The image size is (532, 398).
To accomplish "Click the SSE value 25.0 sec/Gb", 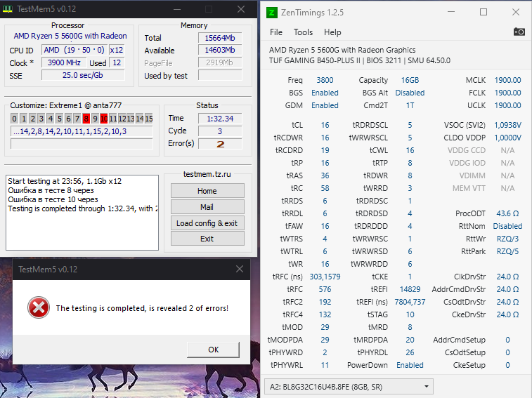I will pos(83,75).
